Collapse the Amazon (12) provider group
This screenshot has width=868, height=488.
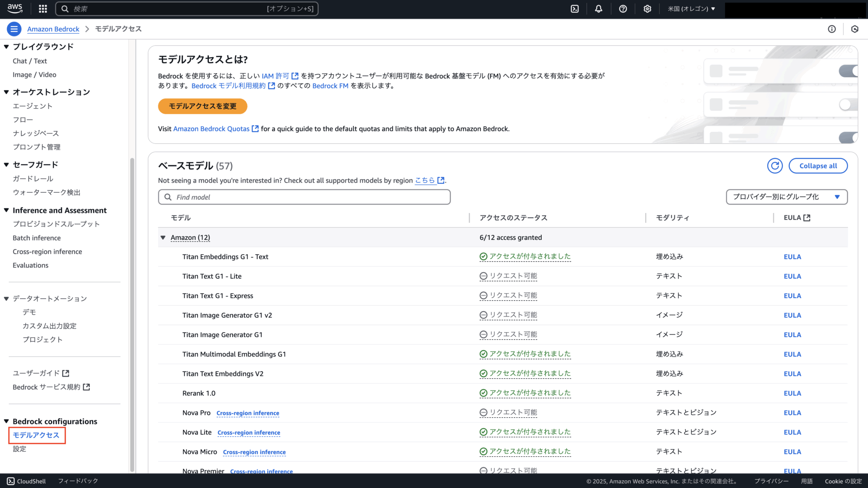[x=163, y=238]
